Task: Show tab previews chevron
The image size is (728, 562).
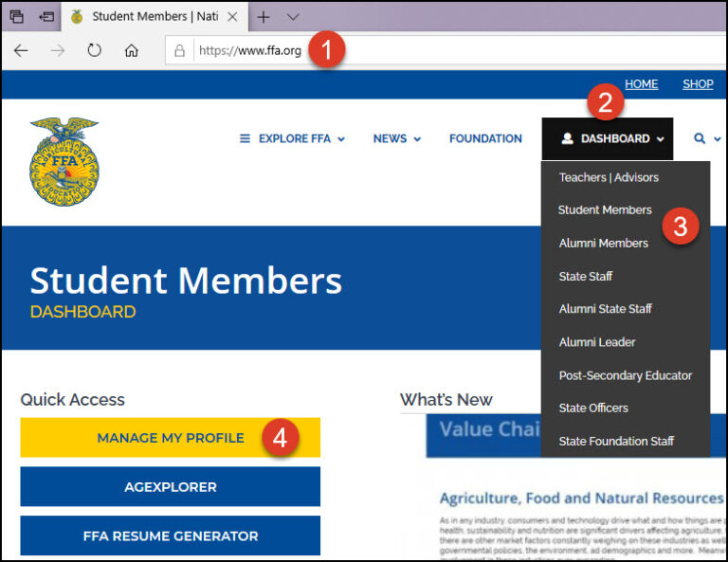Action: pyautogui.click(x=293, y=17)
